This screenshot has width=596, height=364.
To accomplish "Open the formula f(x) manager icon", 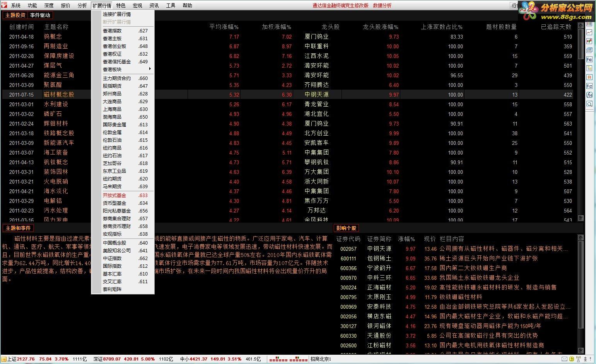I will tap(589, 95).
